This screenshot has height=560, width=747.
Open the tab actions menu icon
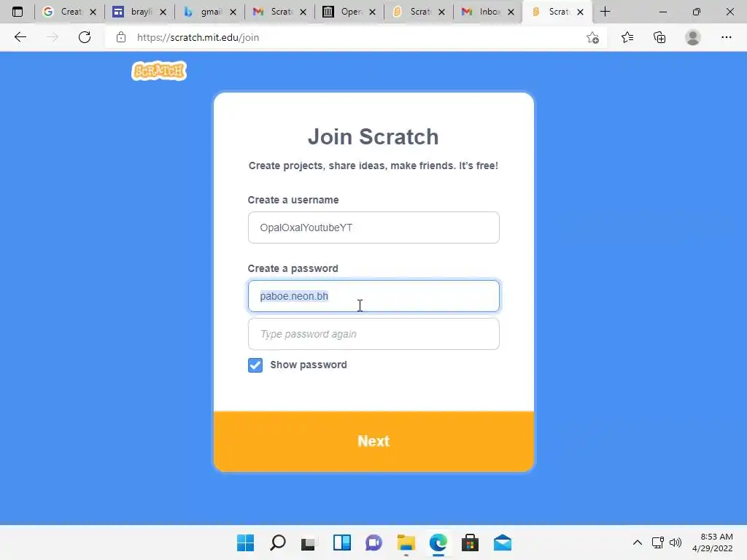(x=18, y=12)
